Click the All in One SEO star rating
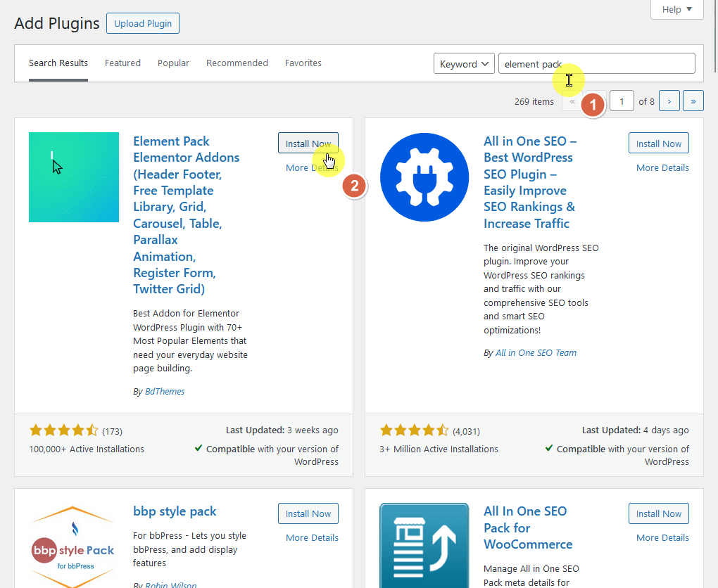This screenshot has width=718, height=588. click(x=414, y=430)
